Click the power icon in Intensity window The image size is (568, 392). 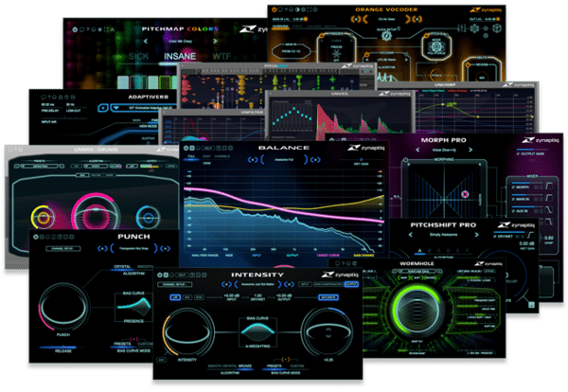(159, 275)
